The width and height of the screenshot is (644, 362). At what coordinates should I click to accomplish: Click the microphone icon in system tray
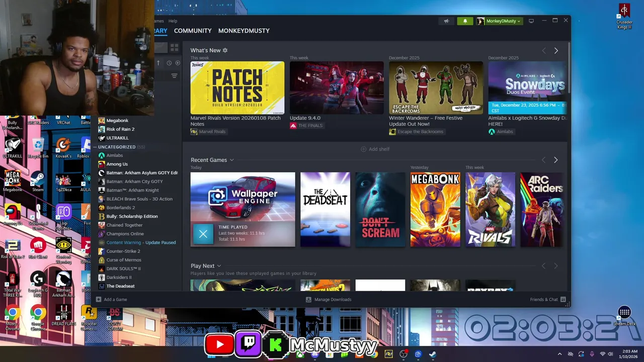[x=592, y=354]
